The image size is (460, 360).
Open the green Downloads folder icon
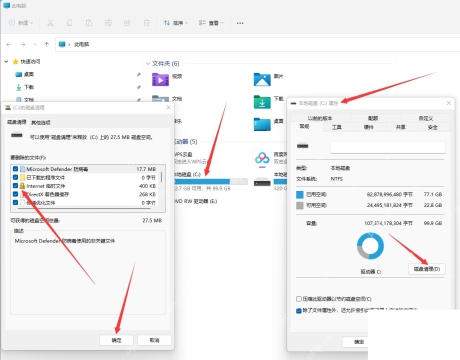(262, 102)
